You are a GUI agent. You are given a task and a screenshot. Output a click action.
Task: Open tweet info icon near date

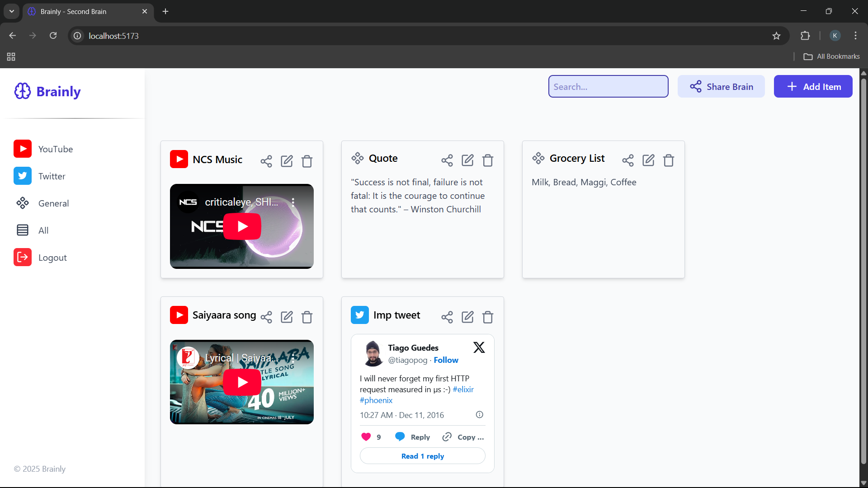coord(479,414)
